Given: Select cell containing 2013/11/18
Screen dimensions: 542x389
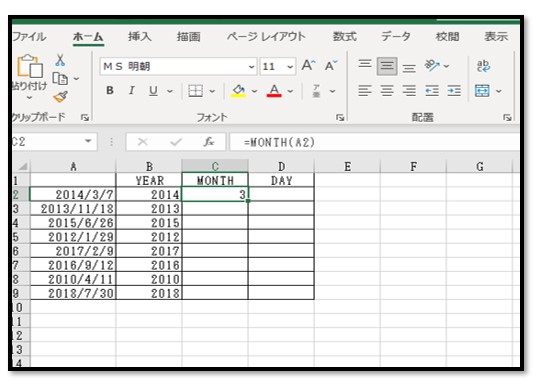Looking at the screenshot, I should [x=73, y=209].
